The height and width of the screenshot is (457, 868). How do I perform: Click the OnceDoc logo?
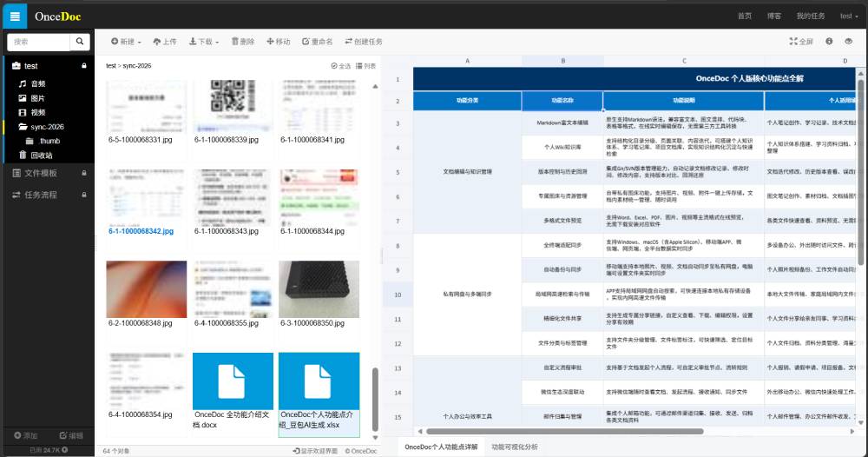coord(57,17)
